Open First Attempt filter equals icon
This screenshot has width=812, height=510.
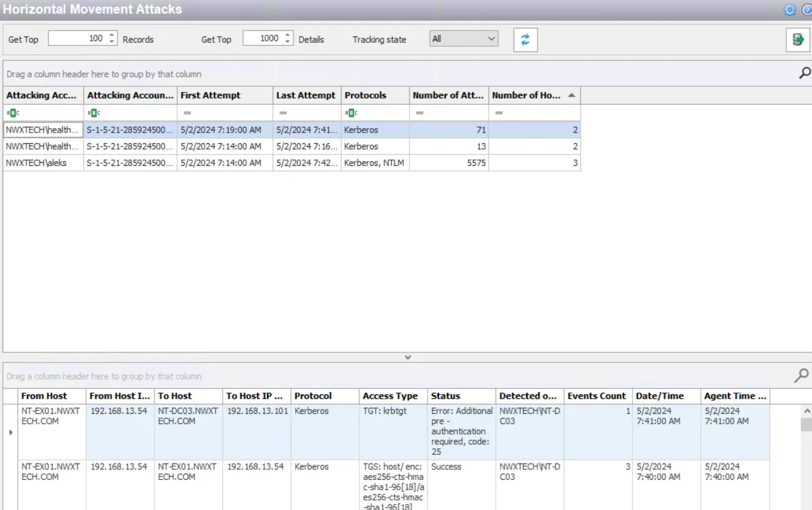[187, 112]
